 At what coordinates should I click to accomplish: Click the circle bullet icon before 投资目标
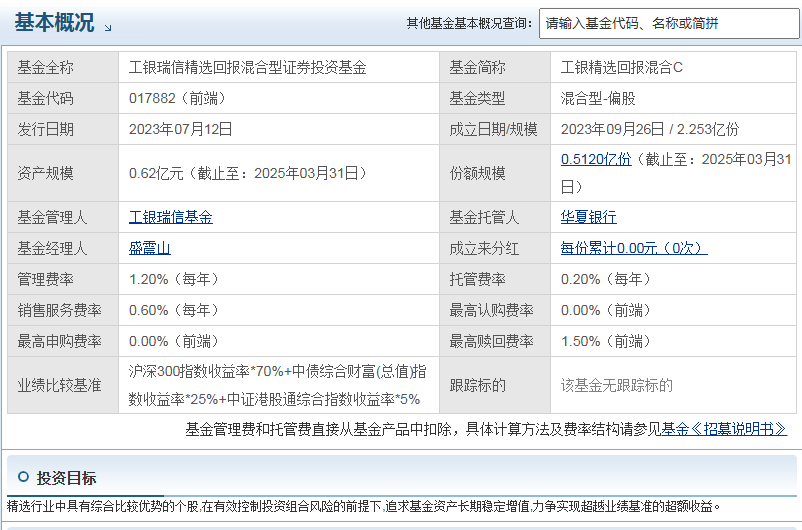pos(24,477)
